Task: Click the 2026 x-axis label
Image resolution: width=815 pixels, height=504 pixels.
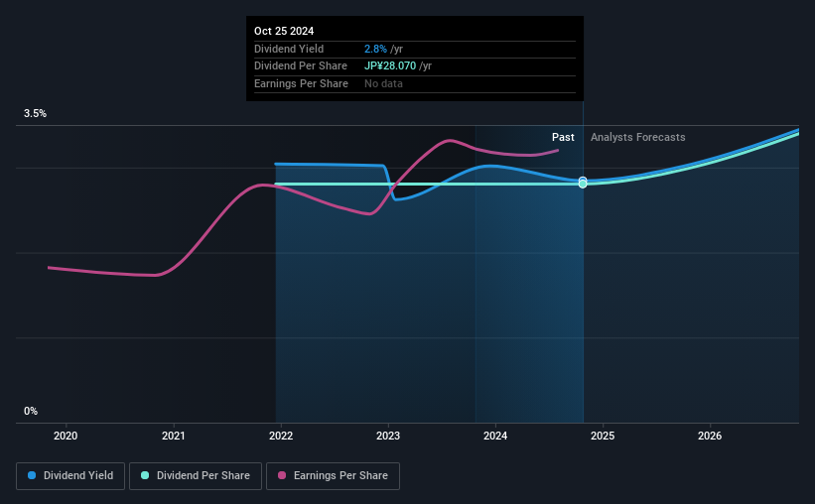Action: tap(710, 436)
